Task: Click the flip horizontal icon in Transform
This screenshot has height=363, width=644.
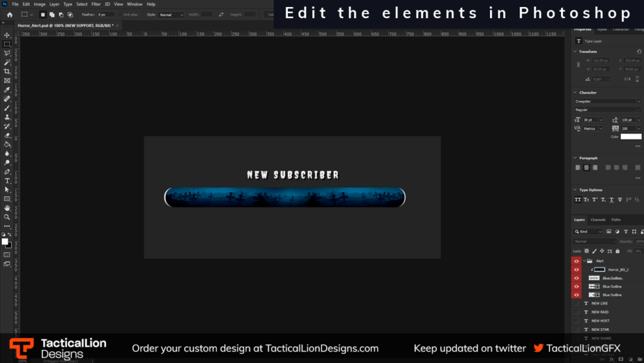Action: point(627,79)
